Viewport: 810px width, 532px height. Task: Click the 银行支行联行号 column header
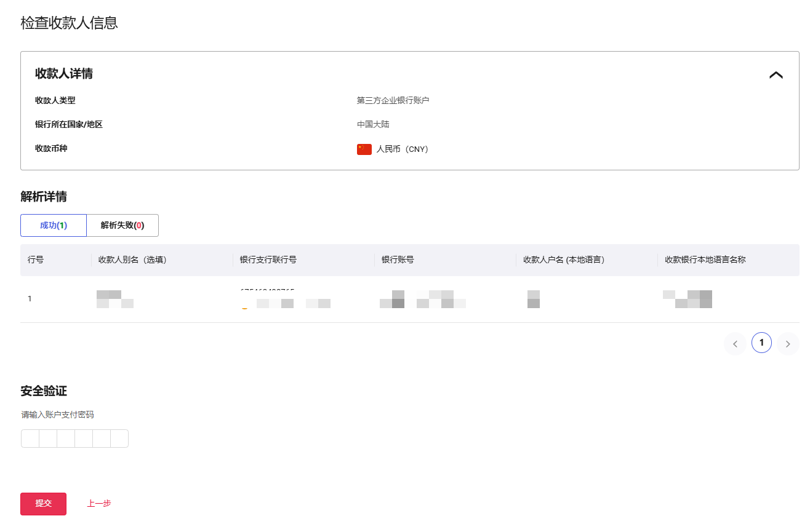[268, 260]
